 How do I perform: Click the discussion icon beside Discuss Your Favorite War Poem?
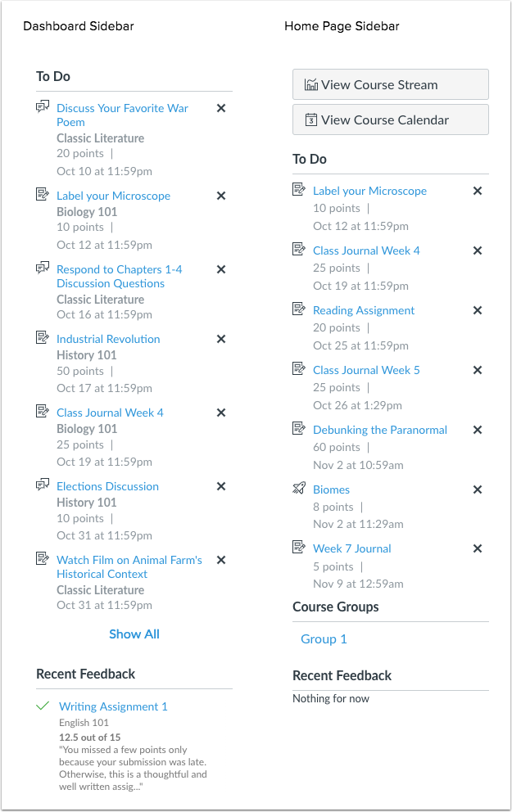pos(43,107)
